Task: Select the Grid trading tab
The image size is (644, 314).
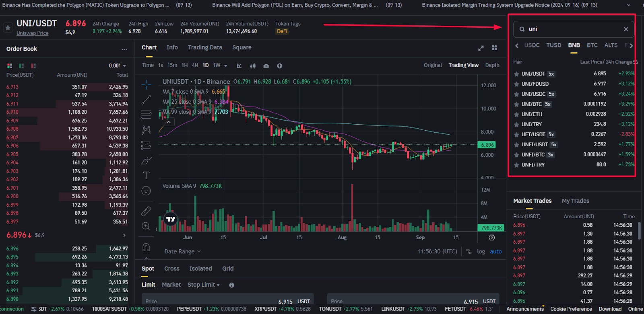Action: [x=228, y=269]
